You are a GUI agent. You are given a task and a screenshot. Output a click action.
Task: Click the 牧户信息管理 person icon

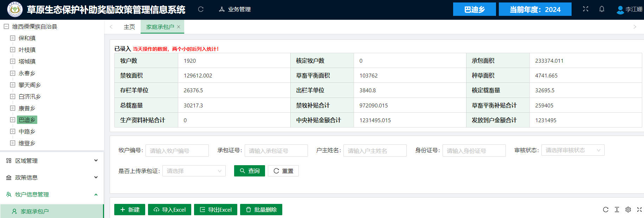pyautogui.click(x=9, y=194)
